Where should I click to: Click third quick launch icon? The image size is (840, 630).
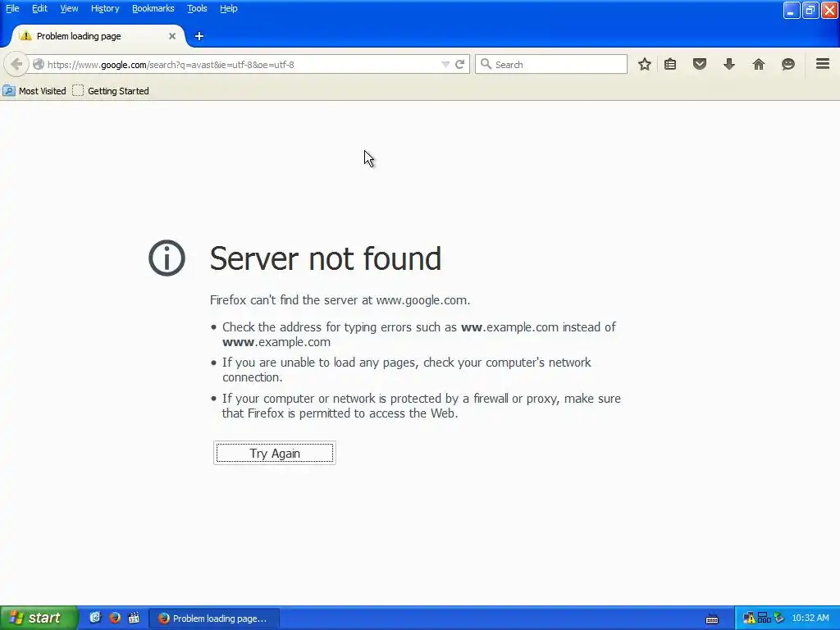[134, 618]
